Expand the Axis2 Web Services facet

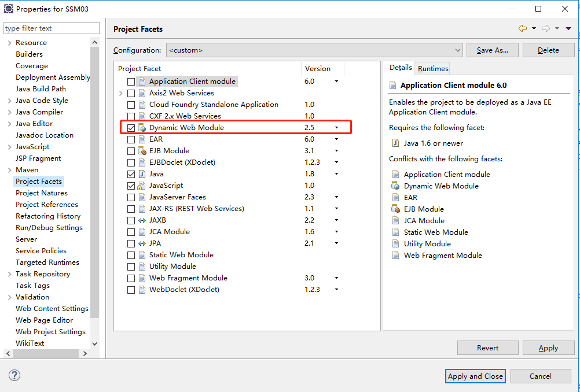[120, 93]
